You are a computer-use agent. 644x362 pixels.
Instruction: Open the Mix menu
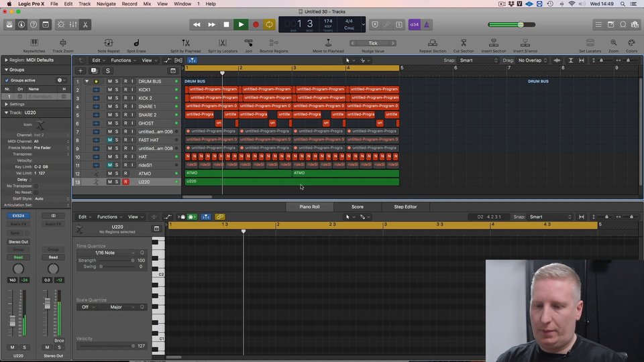point(147,4)
